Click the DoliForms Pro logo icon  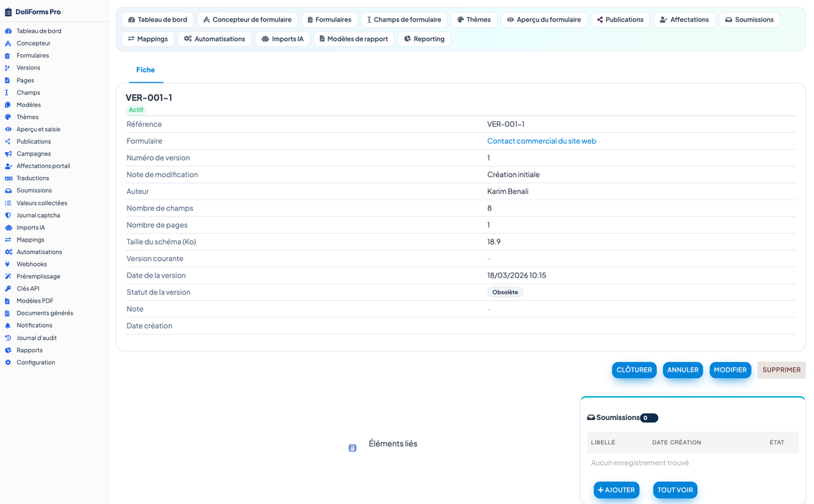[x=8, y=12]
